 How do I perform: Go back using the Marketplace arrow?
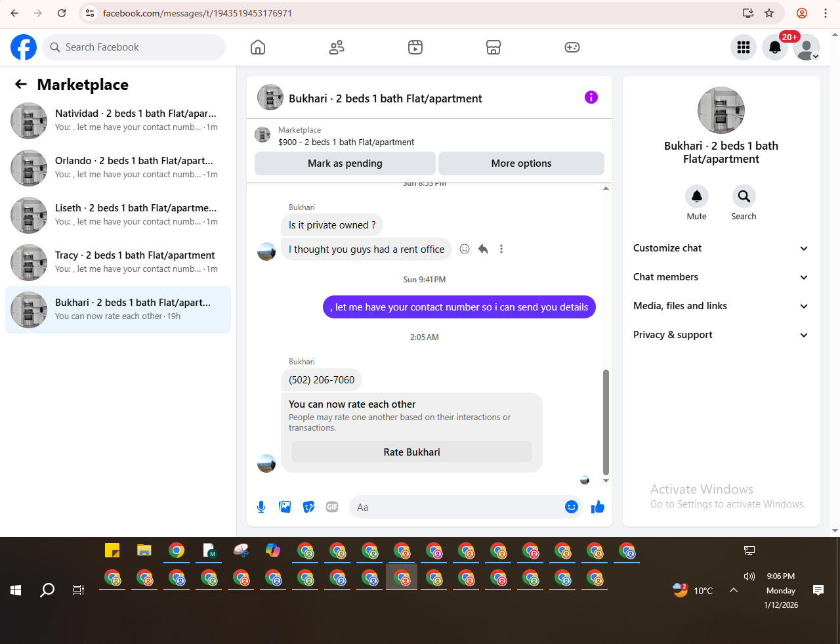coord(21,84)
